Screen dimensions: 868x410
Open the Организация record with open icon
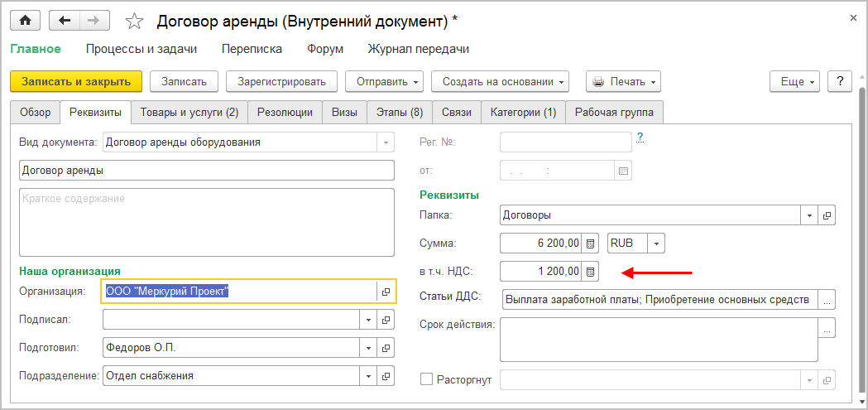tap(386, 292)
